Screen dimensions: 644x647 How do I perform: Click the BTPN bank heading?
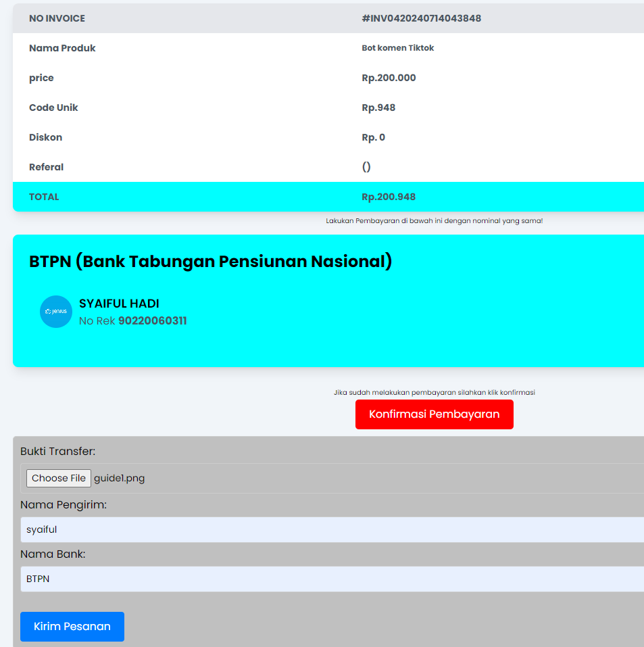(210, 262)
